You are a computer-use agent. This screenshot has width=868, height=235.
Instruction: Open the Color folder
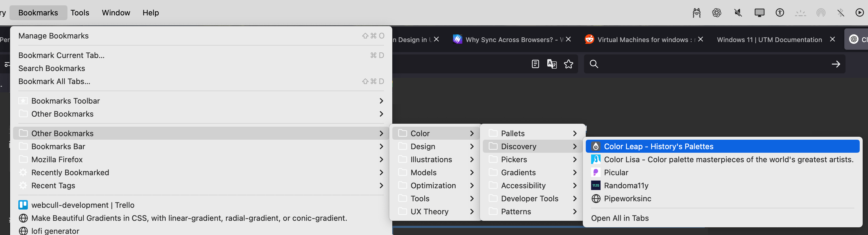(x=435, y=133)
